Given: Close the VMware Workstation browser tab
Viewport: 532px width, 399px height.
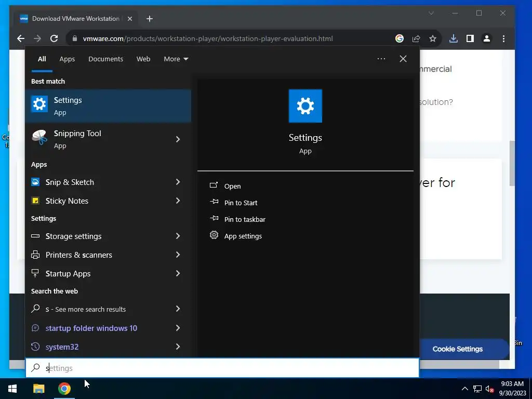Looking at the screenshot, I should click(129, 19).
